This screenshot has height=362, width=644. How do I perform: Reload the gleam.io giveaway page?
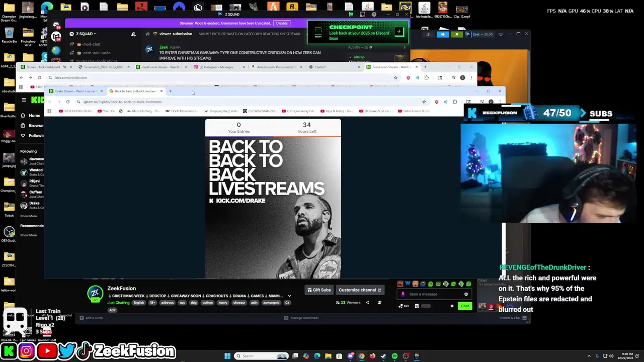(68, 102)
